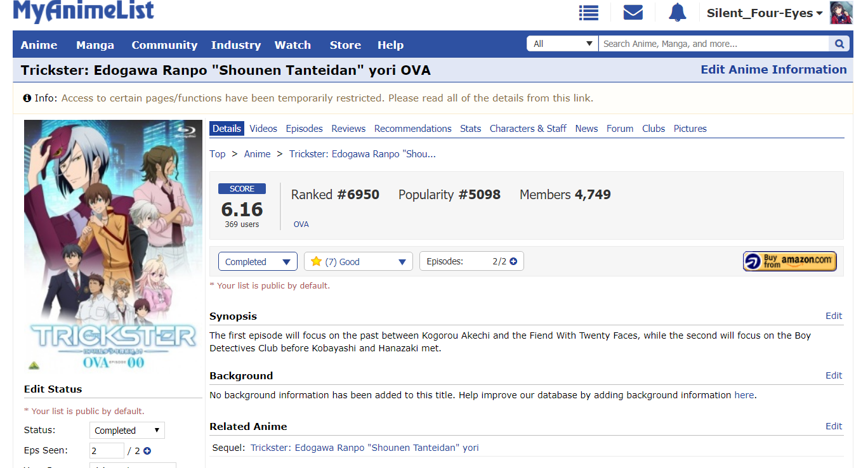
Task: Click the user profile avatar
Action: click(841, 13)
